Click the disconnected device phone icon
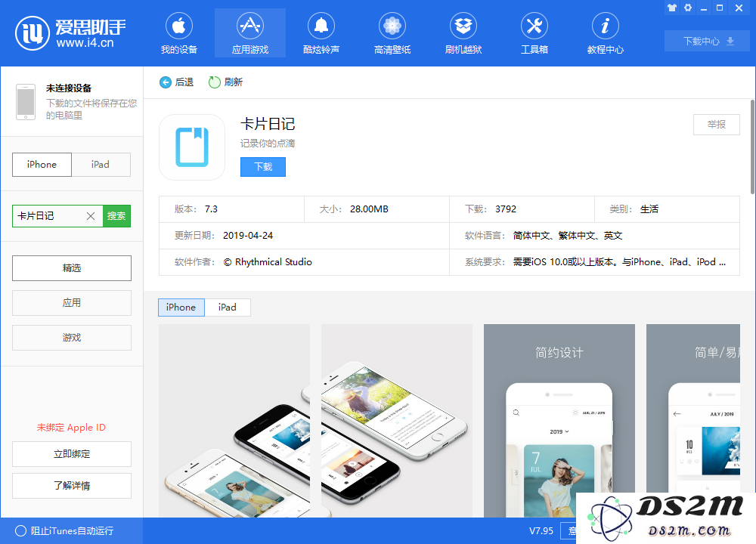 point(26,102)
